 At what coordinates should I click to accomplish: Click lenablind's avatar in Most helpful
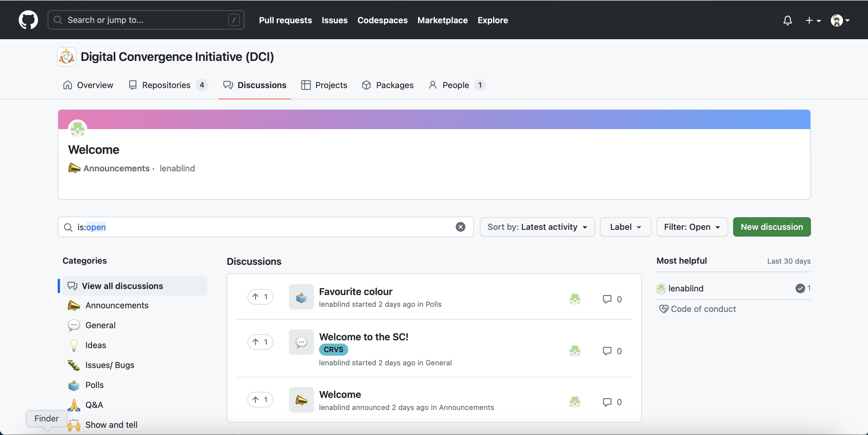click(661, 288)
